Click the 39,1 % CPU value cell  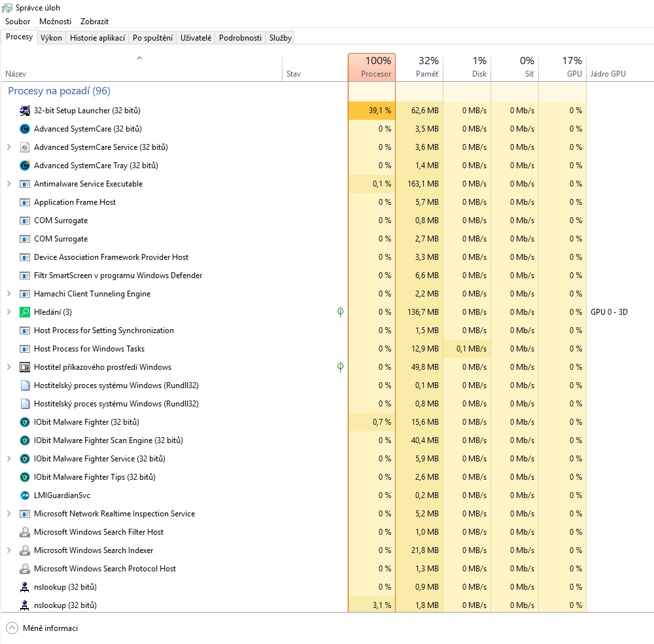pyautogui.click(x=371, y=111)
